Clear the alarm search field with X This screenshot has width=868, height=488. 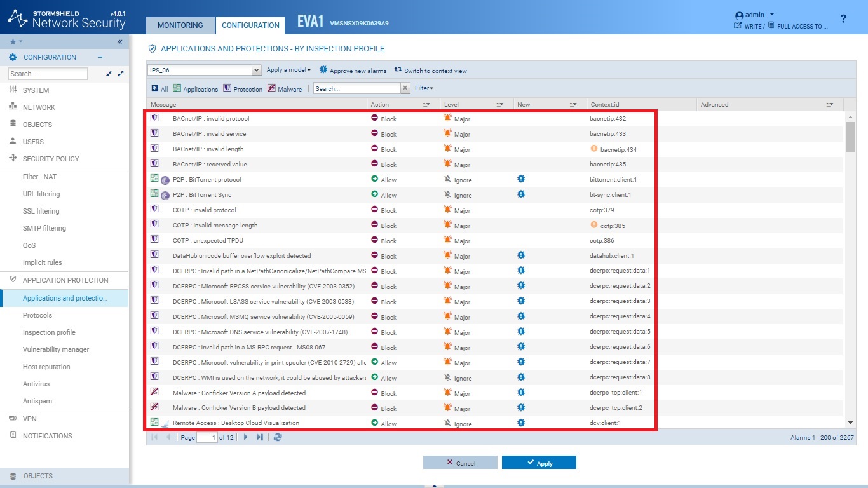coord(405,88)
